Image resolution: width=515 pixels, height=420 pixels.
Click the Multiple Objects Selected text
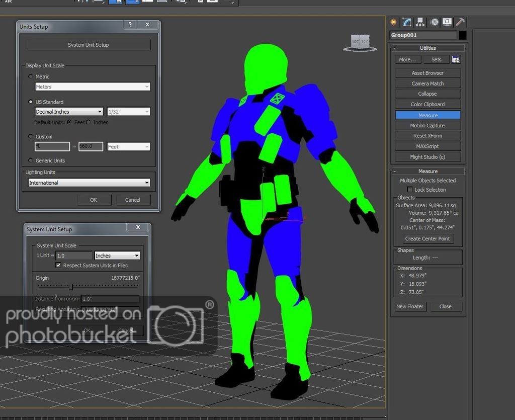point(427,180)
